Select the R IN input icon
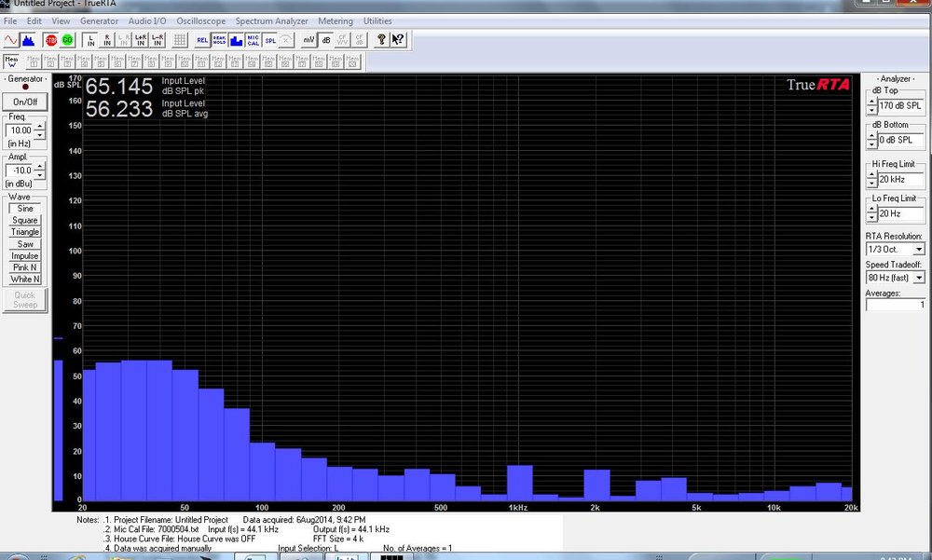Screen dimensions: 932x560 click(x=107, y=40)
